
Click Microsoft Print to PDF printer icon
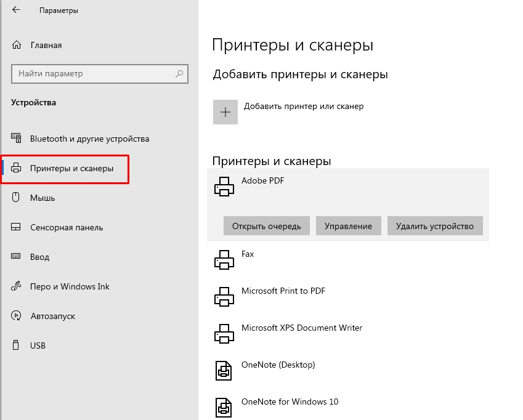(224, 297)
